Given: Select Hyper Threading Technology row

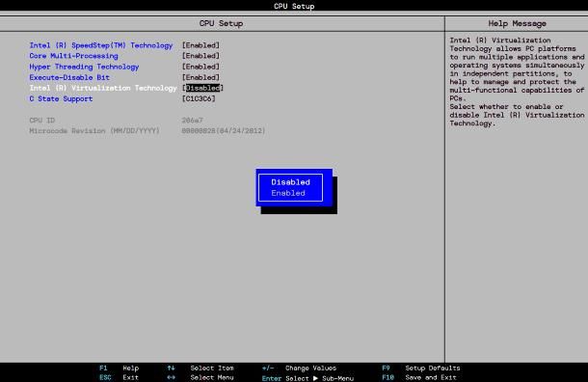Looking at the screenshot, I should tap(84, 67).
